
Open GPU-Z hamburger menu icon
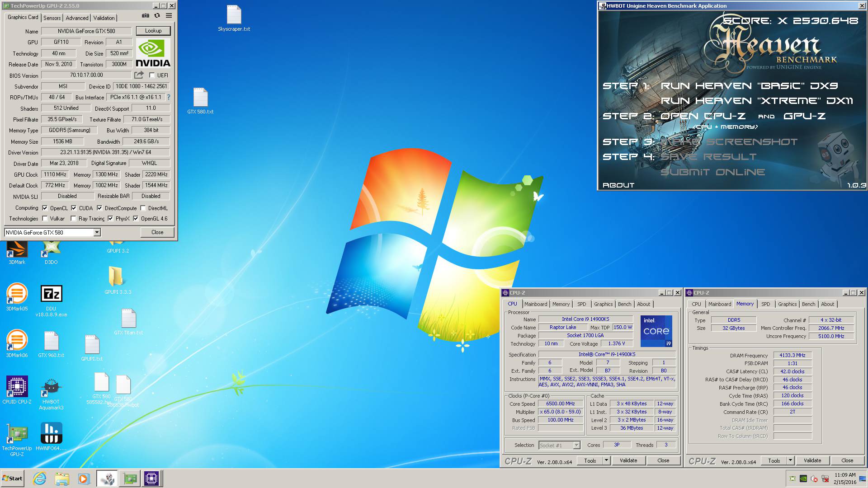pos(169,15)
